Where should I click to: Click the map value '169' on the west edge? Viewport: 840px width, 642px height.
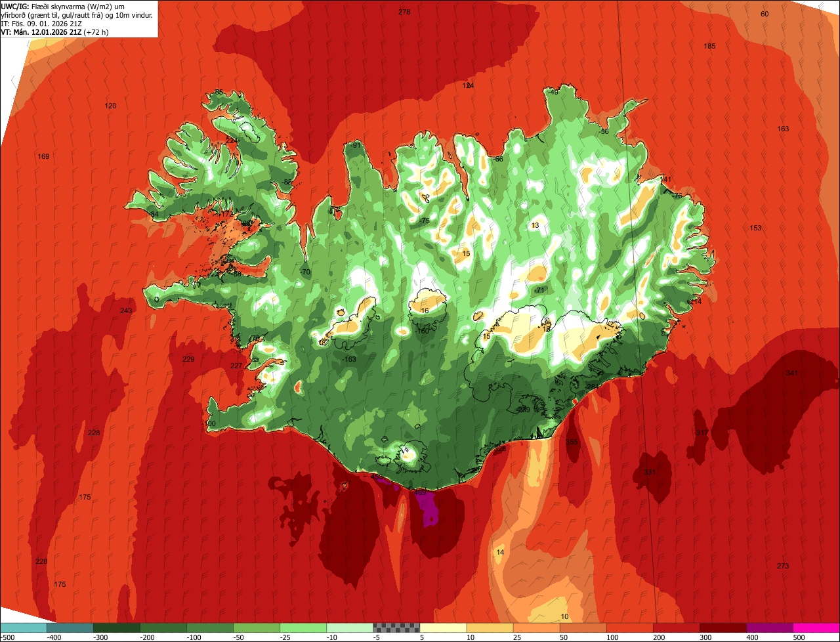[43, 156]
